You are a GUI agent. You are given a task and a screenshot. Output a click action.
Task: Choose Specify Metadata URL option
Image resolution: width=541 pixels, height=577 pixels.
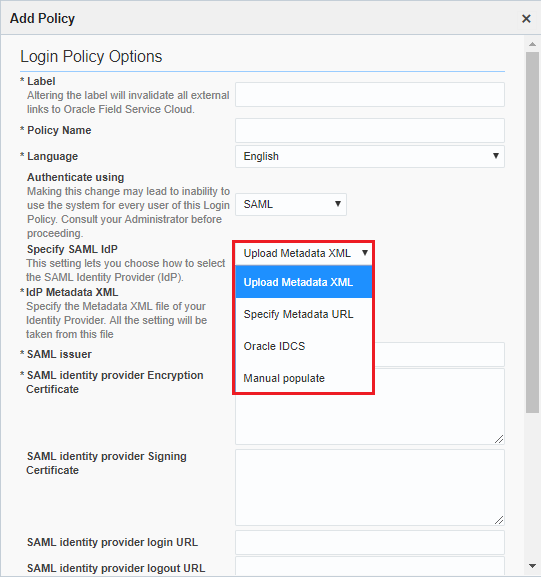click(304, 314)
